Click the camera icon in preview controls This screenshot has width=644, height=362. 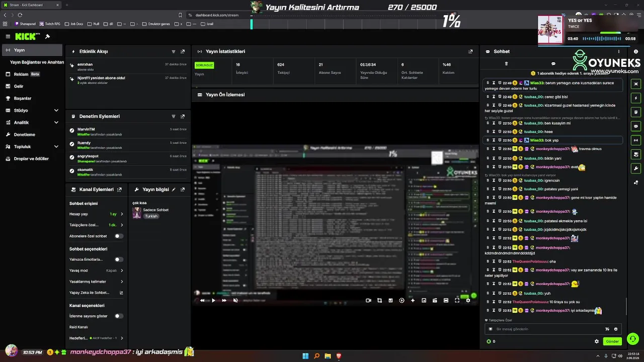[x=368, y=300]
